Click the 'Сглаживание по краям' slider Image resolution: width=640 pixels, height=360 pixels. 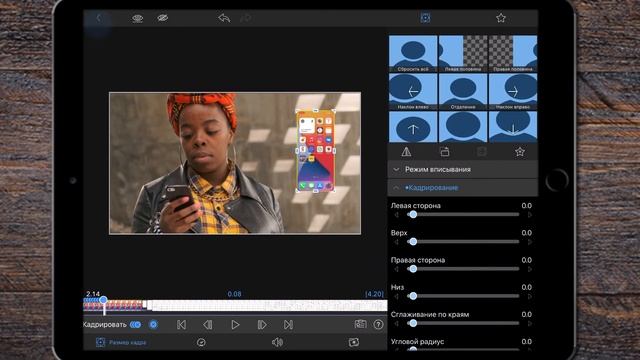(x=463, y=323)
